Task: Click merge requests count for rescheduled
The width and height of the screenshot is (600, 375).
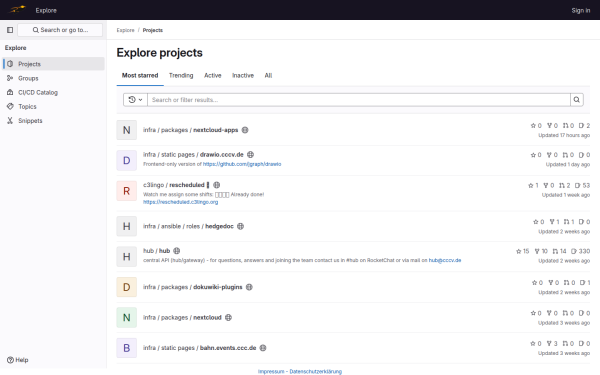Action: 564,186
